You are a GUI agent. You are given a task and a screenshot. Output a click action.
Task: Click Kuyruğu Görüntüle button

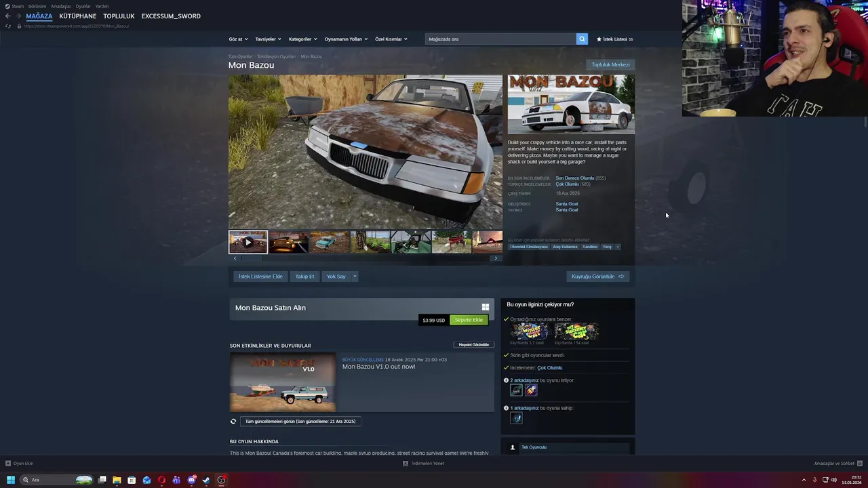coord(598,277)
